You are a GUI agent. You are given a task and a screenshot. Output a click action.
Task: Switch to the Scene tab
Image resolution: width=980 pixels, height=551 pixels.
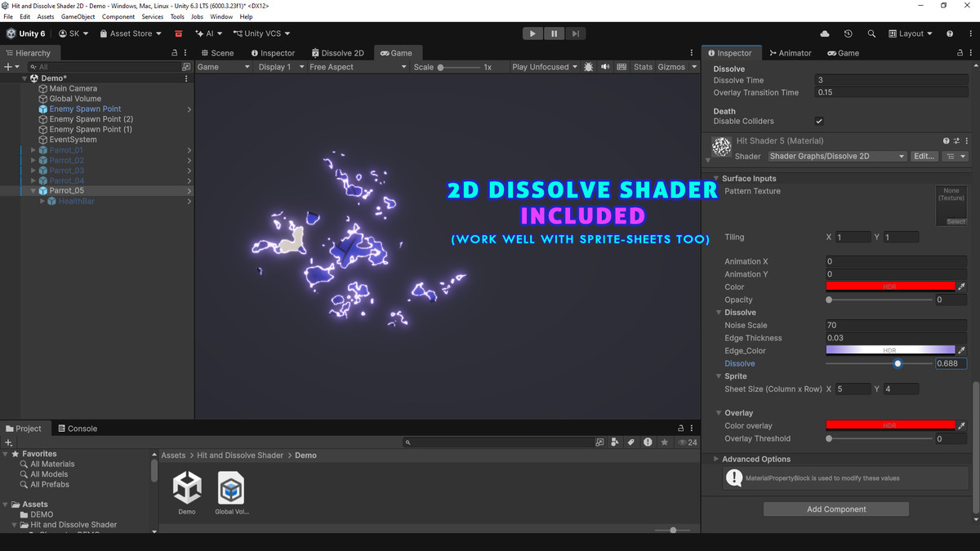coord(216,53)
